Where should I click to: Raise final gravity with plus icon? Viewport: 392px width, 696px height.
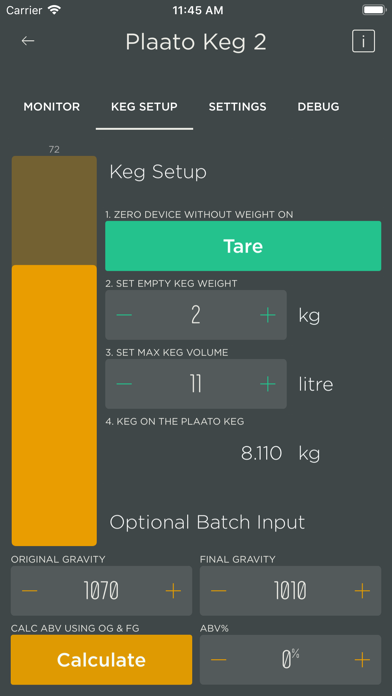pos(362,591)
